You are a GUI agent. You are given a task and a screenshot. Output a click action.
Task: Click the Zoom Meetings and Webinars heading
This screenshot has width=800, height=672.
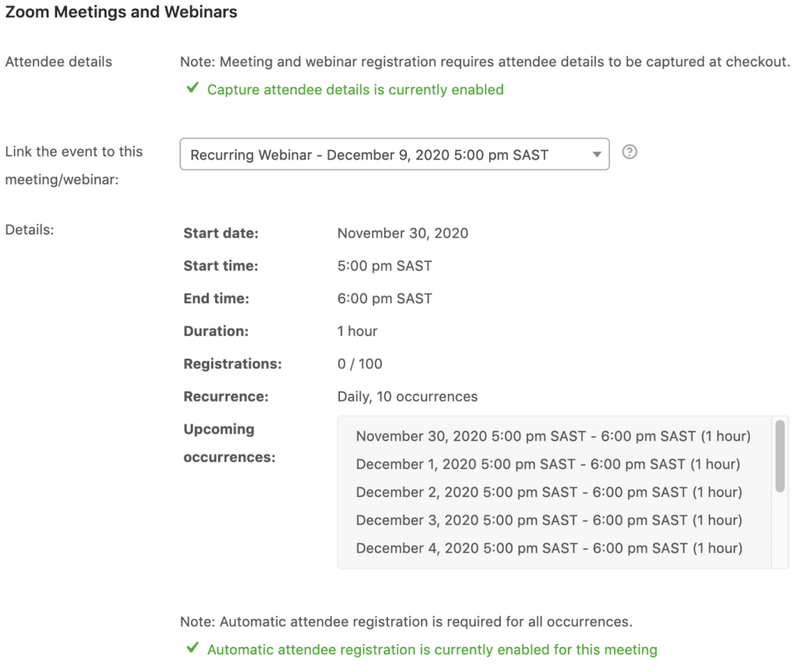(121, 12)
